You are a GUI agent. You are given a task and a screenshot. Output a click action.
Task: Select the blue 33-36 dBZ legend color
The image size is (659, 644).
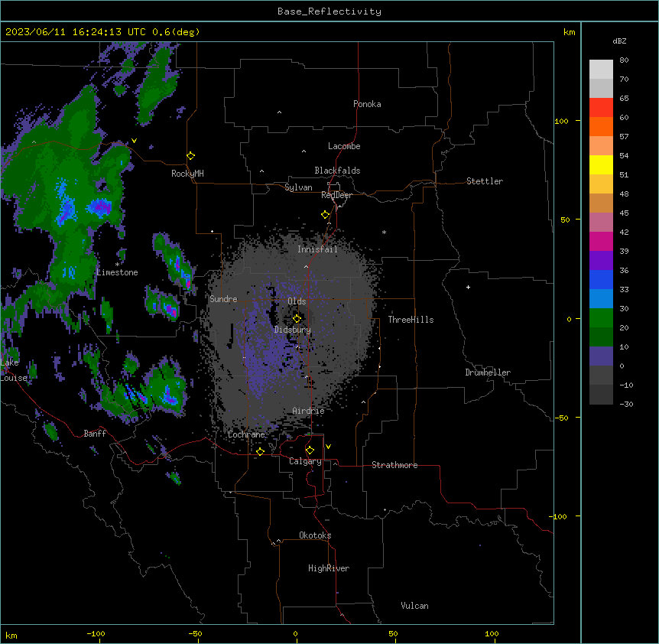[601, 279]
